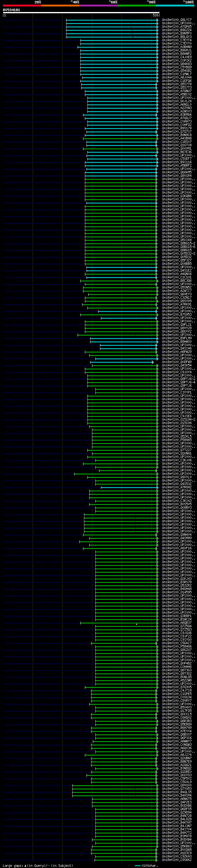This screenshot has height=868, width=197.
Task: Select hit label UniRef100_Q54GB2
Action: pos(177,71)
